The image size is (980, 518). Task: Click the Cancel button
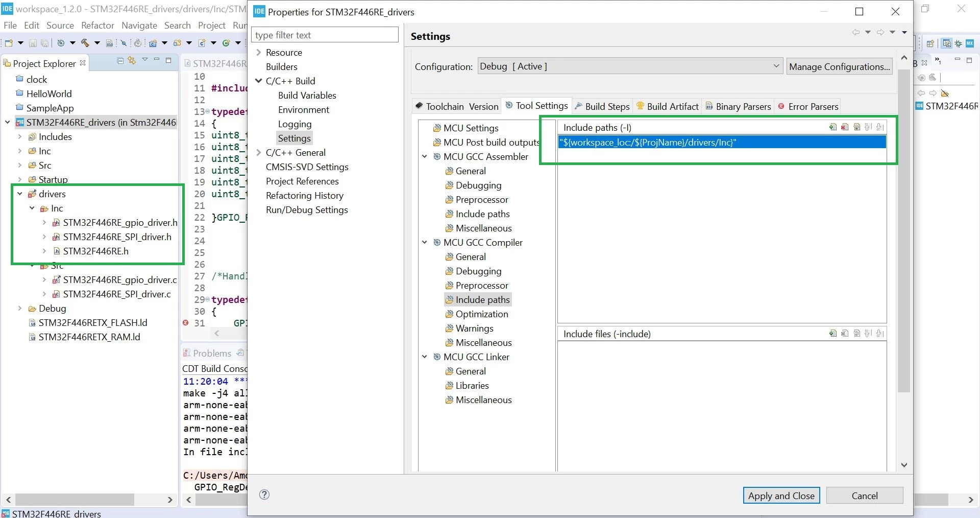[x=865, y=496]
